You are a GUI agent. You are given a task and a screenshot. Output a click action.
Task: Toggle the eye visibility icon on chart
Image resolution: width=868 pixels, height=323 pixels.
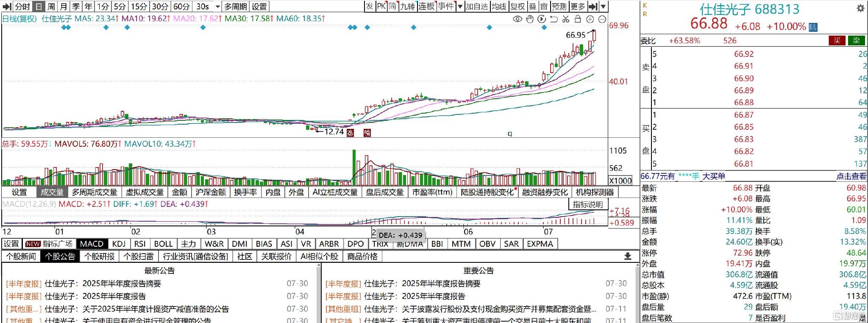517,19
